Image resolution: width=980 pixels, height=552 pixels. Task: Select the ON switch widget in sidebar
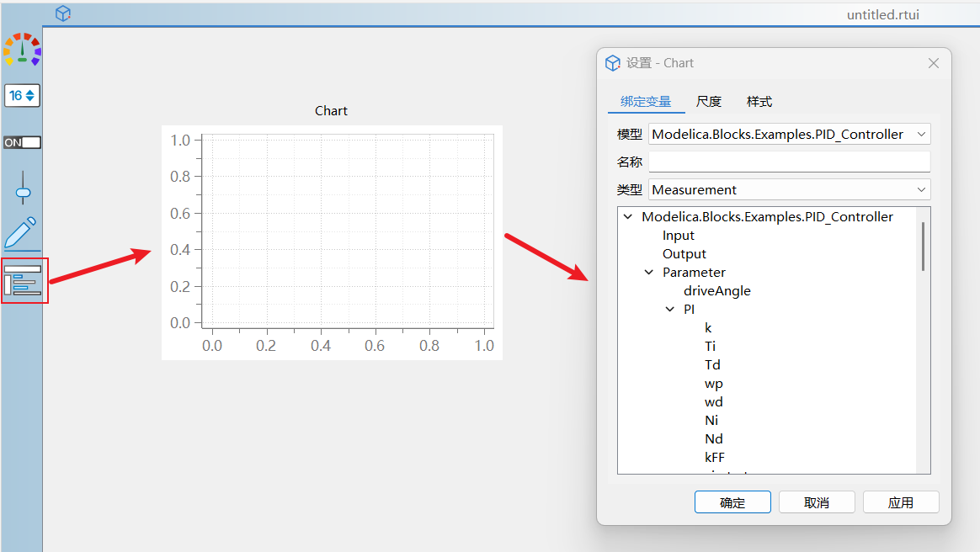[x=23, y=142]
